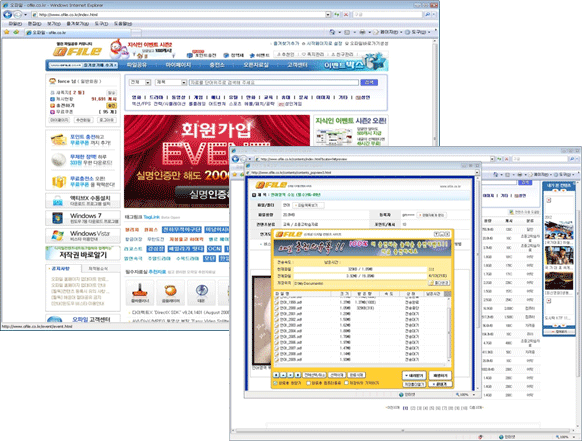The width and height of the screenshot is (582, 441).
Task: Click yellow gift box free charge icon
Action: [59, 182]
